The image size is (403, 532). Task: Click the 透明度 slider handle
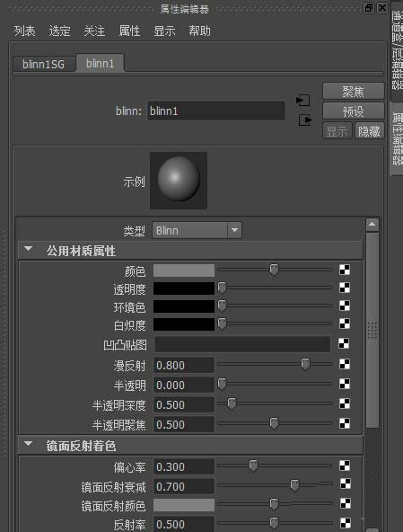click(222, 288)
